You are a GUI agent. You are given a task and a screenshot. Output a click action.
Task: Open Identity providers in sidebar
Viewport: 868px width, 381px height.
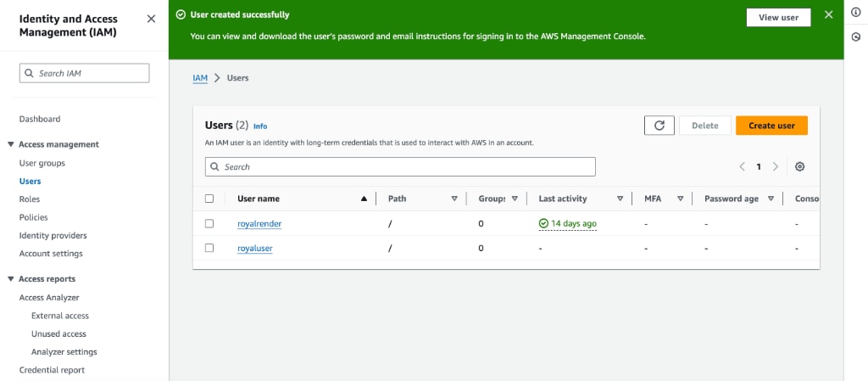tap(53, 235)
